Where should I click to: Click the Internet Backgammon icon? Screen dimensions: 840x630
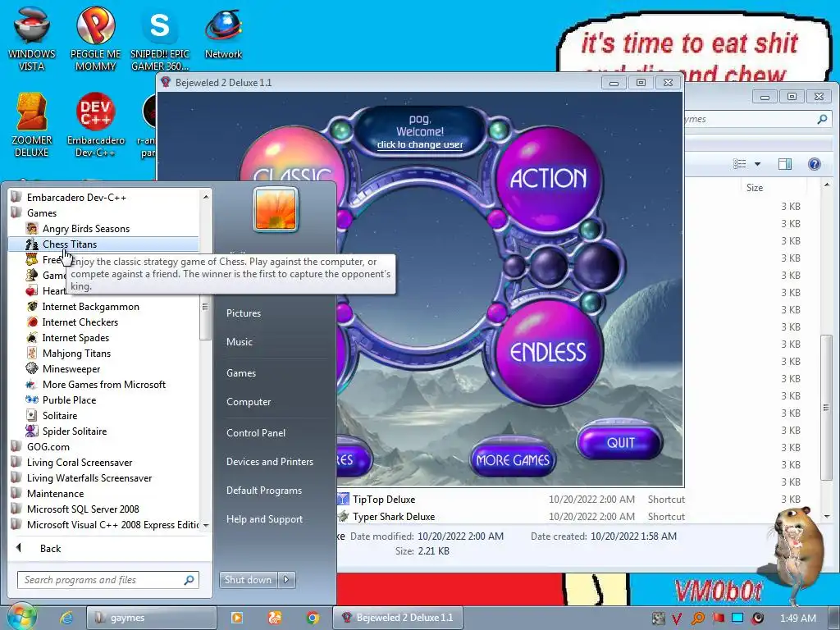32,307
